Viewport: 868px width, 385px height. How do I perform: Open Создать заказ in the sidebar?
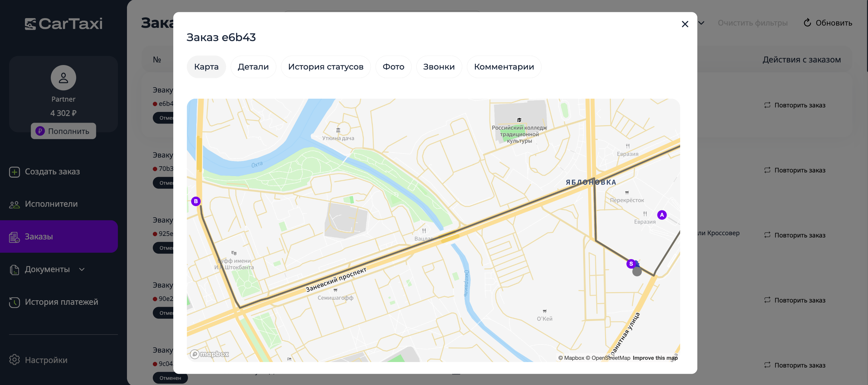pyautogui.click(x=52, y=172)
